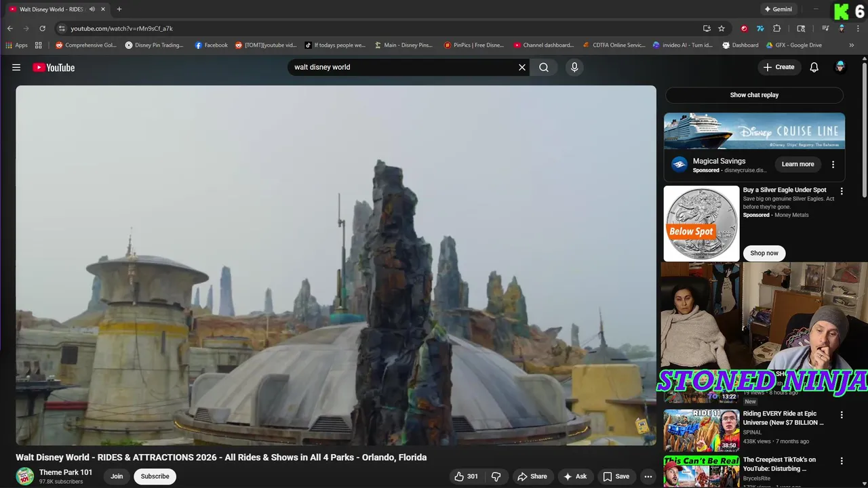Show all bookmarks overflow chevron
The height and width of the screenshot is (488, 868).
point(852,45)
